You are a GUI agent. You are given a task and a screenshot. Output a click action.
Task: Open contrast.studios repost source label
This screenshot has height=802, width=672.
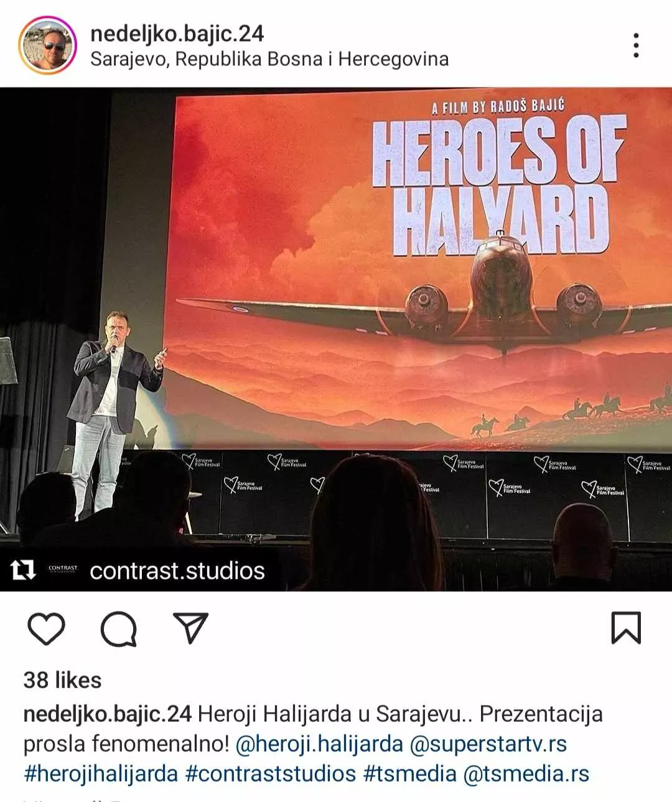(177, 571)
